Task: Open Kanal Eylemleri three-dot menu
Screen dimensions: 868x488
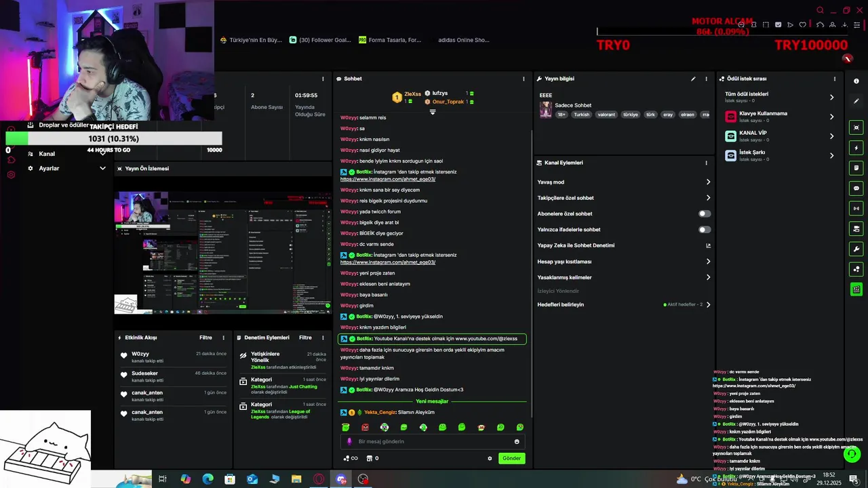Action: point(706,163)
